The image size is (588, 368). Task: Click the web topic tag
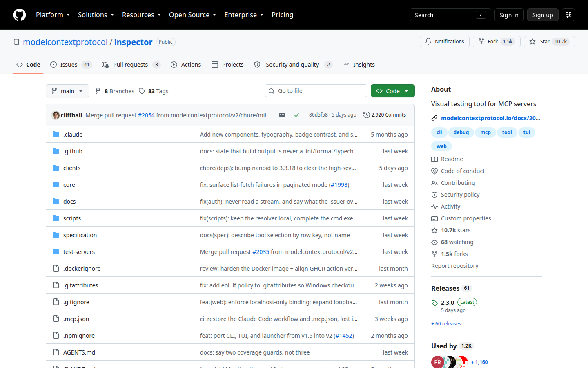[x=441, y=146]
